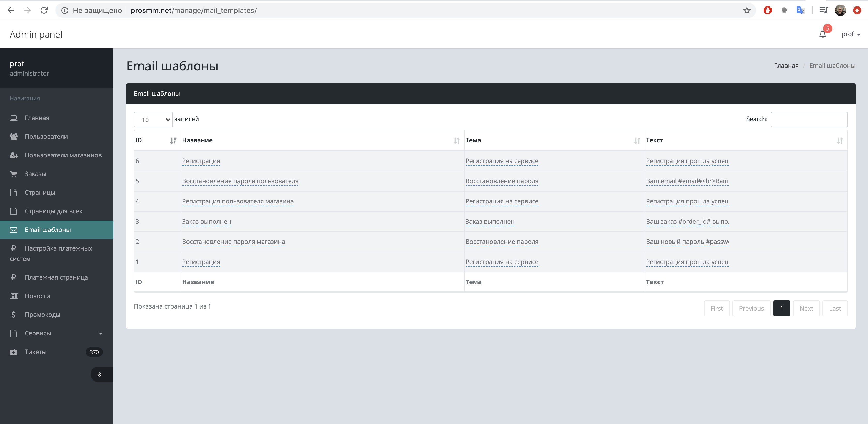Click the browser forward arrow

(27, 10)
